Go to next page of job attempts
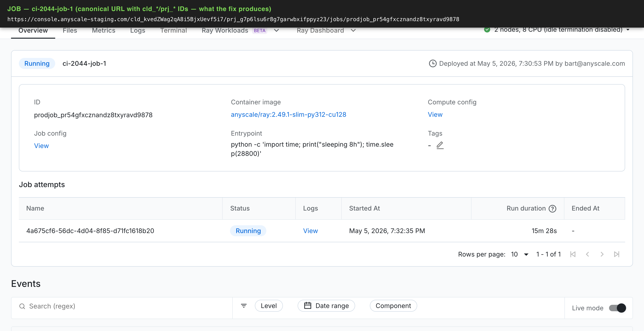This screenshot has height=331, width=644. (602, 254)
